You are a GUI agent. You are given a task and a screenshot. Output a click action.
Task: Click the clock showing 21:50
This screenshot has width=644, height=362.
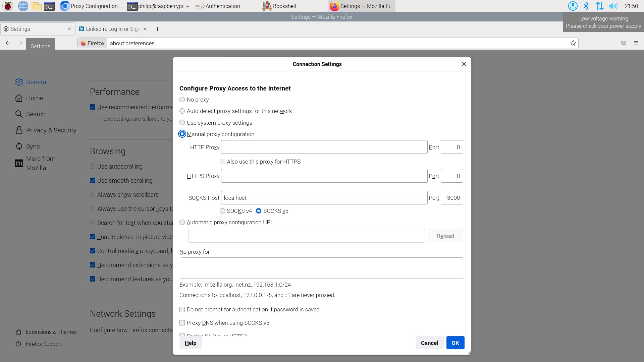[631, 6]
